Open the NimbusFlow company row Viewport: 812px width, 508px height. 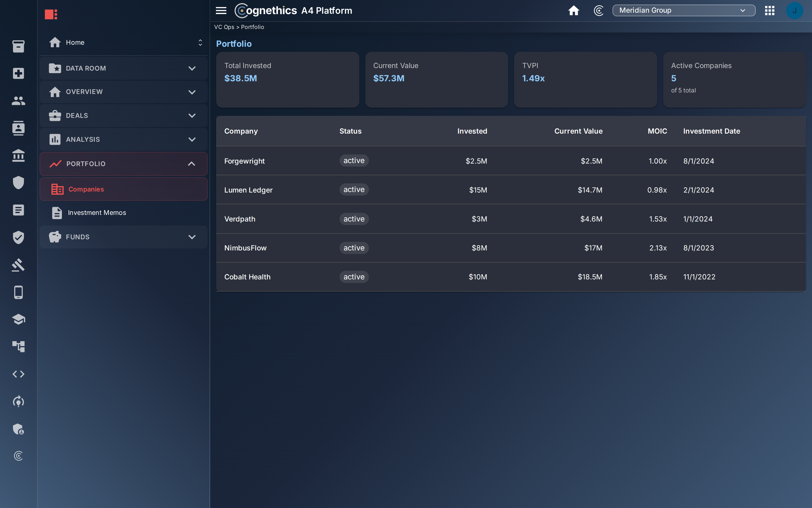(x=511, y=248)
